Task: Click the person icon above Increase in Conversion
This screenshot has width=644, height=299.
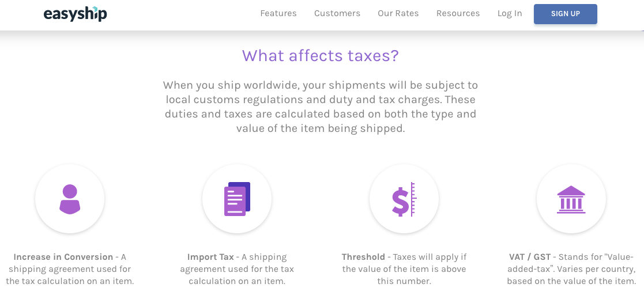Action: click(70, 199)
